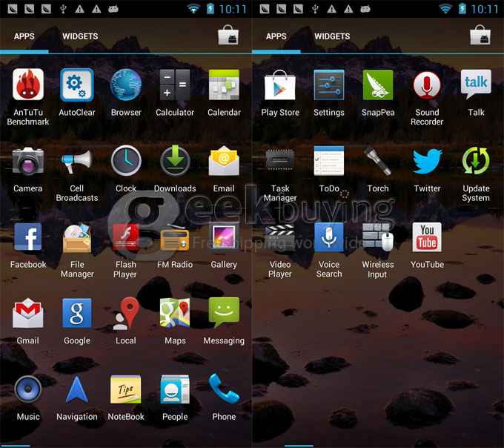Open Update System
This screenshot has width=504, height=448.
476,160
